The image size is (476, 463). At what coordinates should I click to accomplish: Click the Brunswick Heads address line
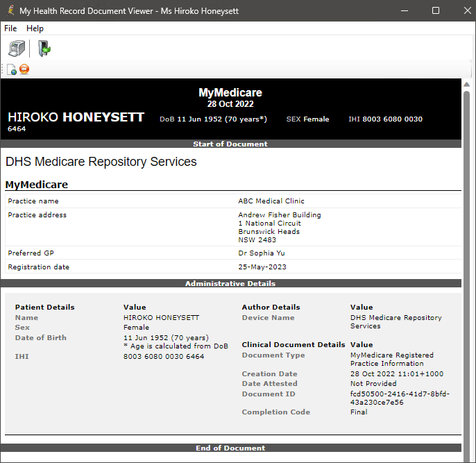(x=269, y=231)
